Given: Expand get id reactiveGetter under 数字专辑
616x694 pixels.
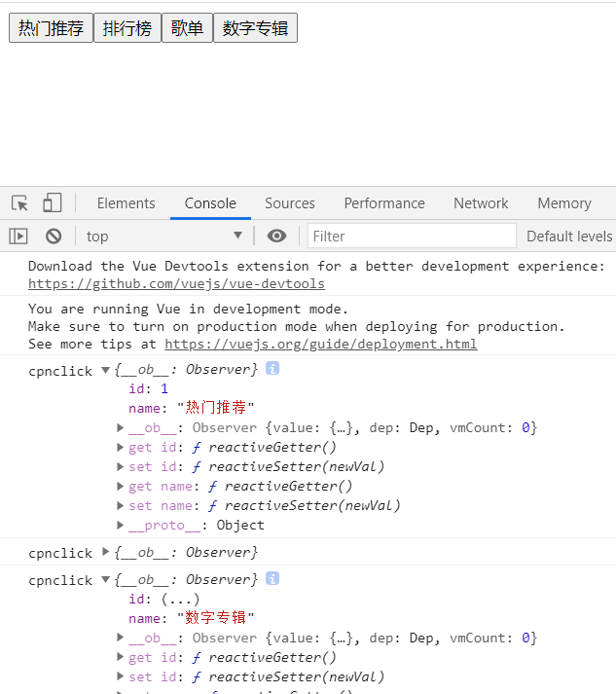Looking at the screenshot, I should (120, 657).
